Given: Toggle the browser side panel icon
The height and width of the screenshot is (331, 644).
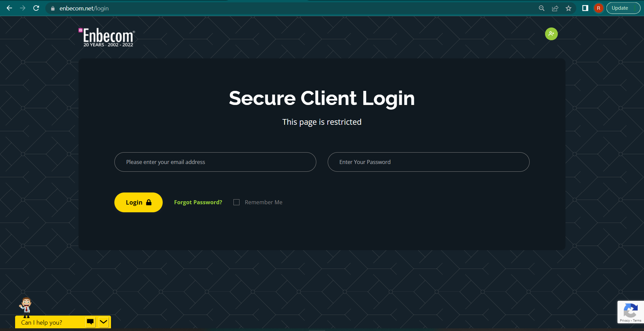Looking at the screenshot, I should (585, 8).
